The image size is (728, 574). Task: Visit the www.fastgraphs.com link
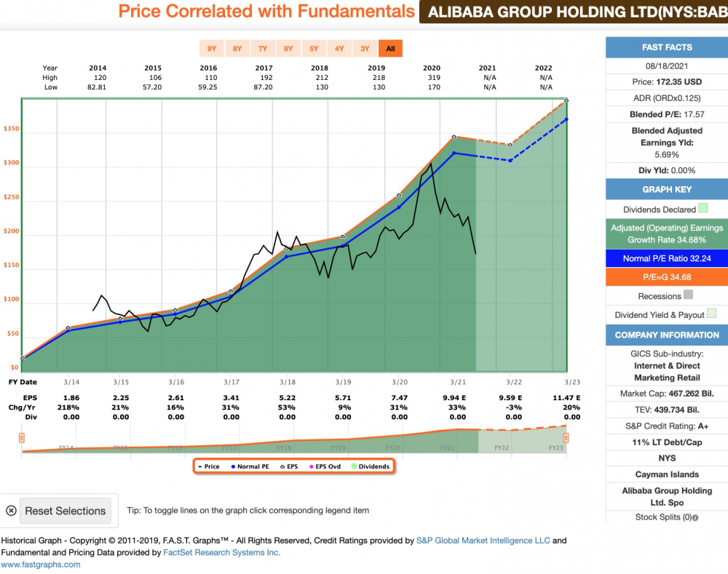pyautogui.click(x=41, y=564)
